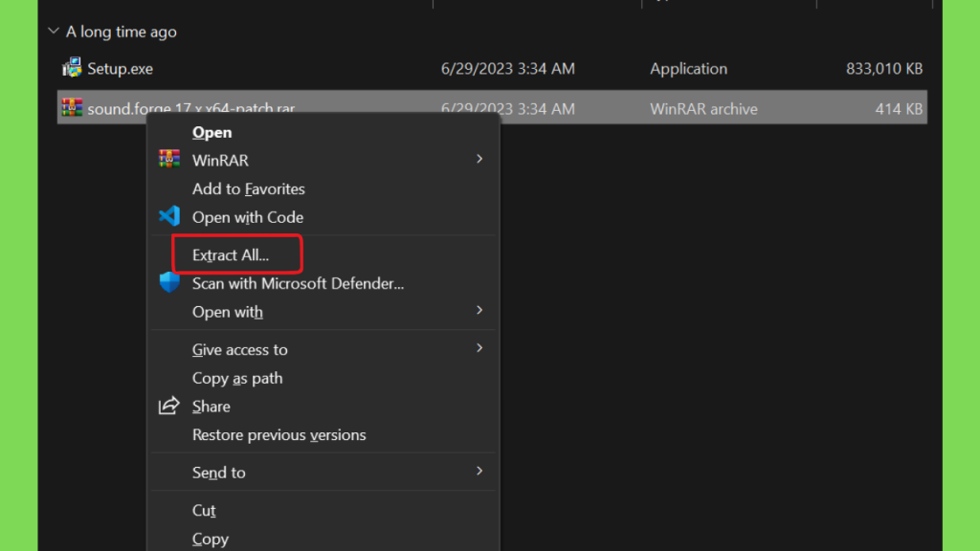Click the WinRAR archive type cell

click(x=703, y=109)
